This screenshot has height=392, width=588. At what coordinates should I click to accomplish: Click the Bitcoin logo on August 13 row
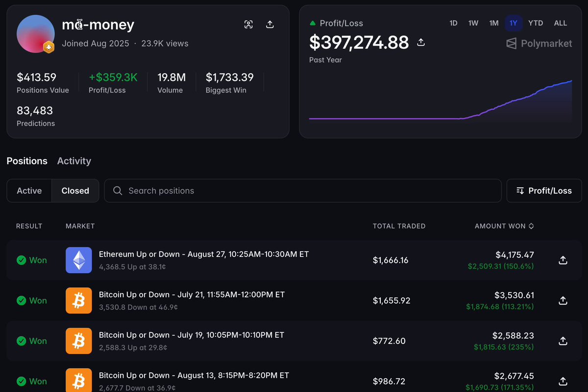click(x=79, y=380)
